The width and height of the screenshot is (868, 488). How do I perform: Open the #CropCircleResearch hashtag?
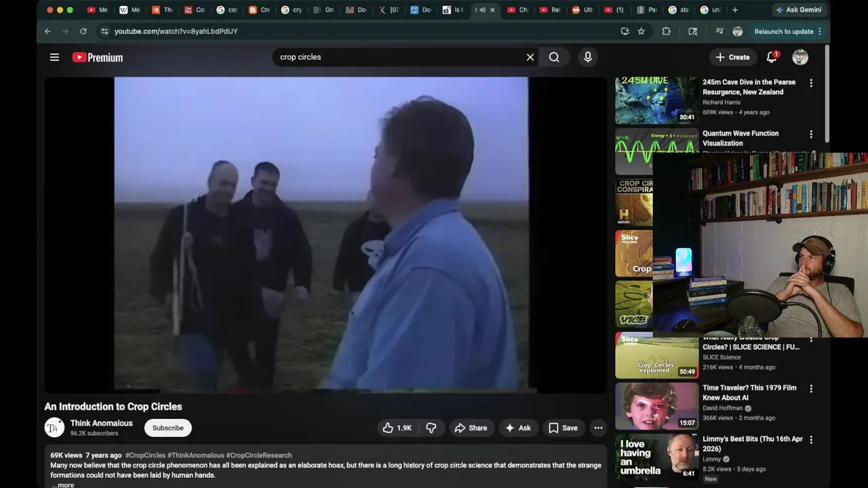click(x=259, y=455)
